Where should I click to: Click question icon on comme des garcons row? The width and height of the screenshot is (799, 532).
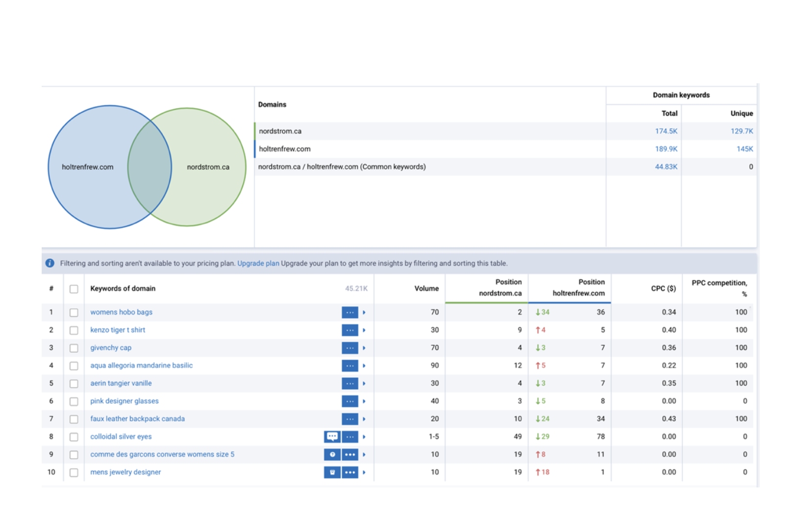tap(332, 455)
